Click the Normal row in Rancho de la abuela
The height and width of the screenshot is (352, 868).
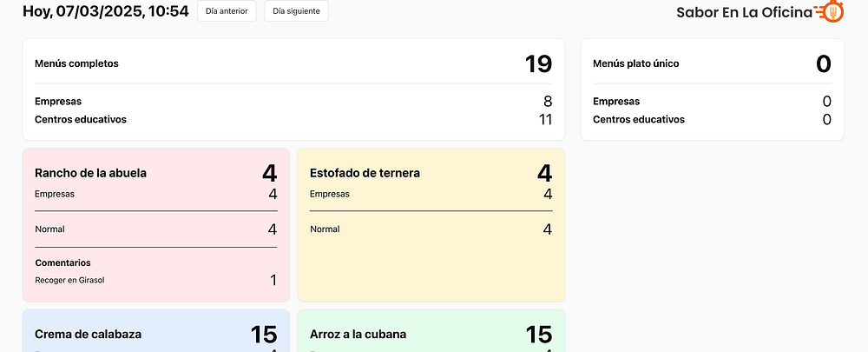click(x=156, y=229)
